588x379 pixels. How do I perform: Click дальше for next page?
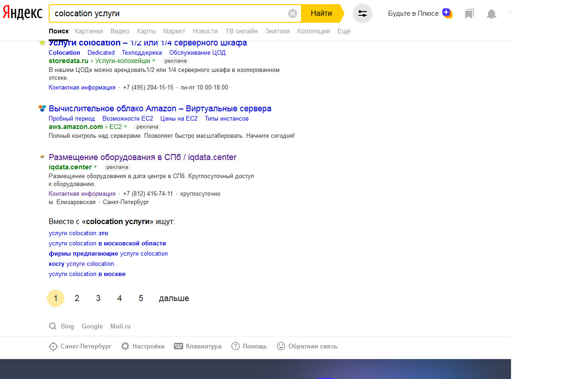[x=174, y=298]
